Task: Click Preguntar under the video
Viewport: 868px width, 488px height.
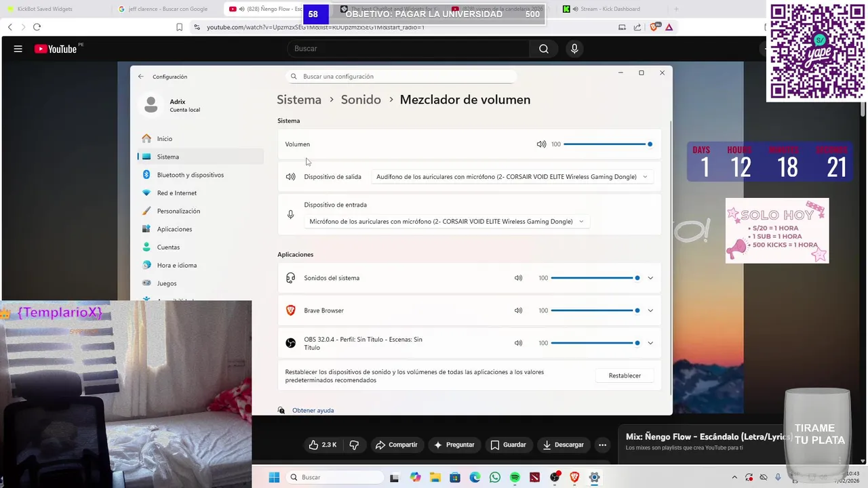Action: point(454,445)
